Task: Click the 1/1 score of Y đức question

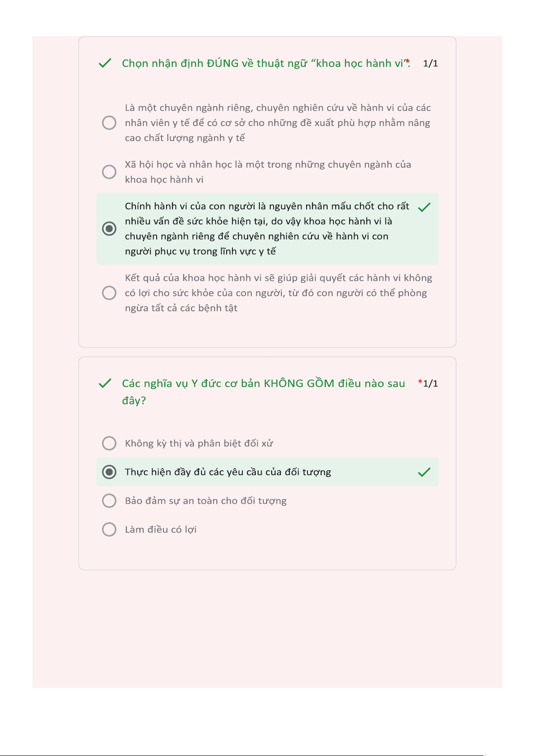Action: coord(431,384)
